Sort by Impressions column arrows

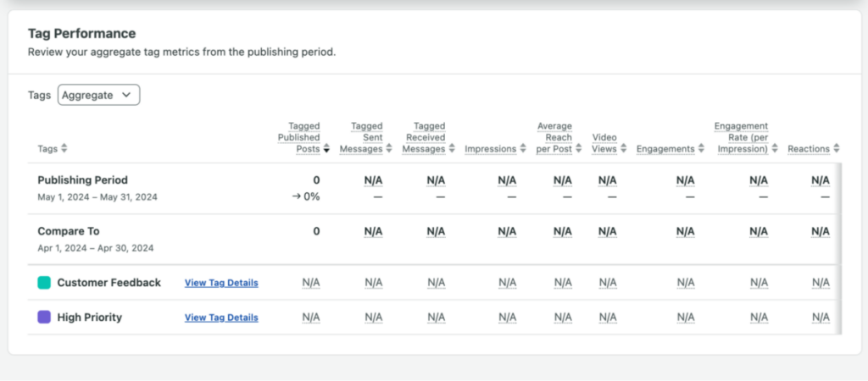(x=523, y=149)
